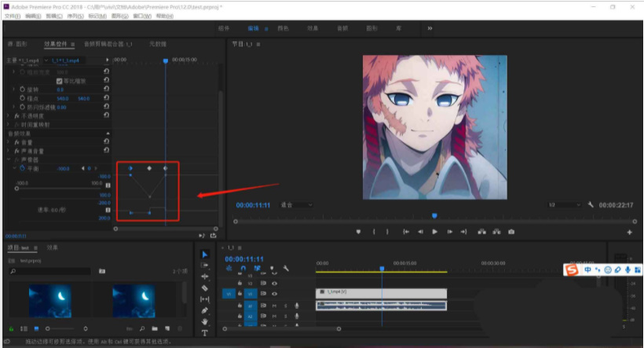
Task: Select the Razor tool
Action: [x=205, y=288]
